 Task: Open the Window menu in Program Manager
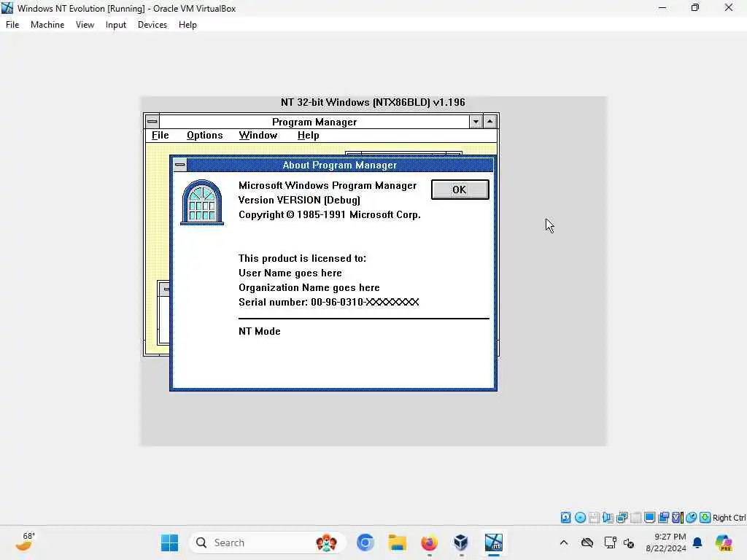pyautogui.click(x=258, y=135)
